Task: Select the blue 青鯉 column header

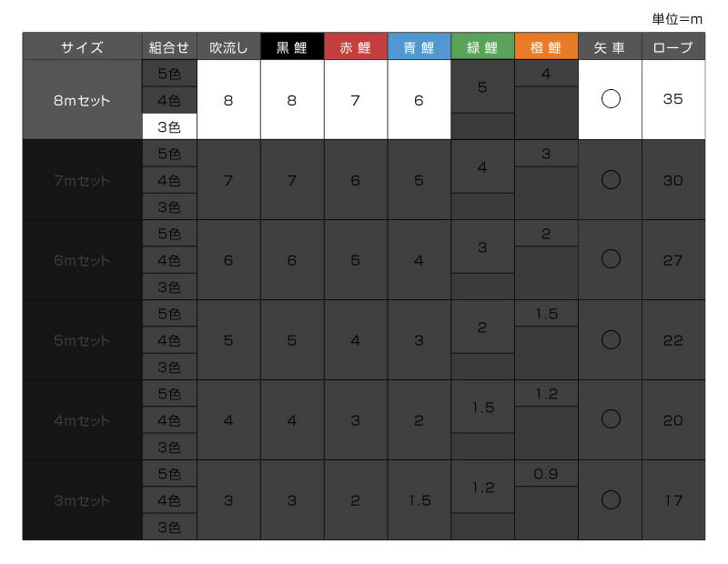Action: tap(420, 47)
